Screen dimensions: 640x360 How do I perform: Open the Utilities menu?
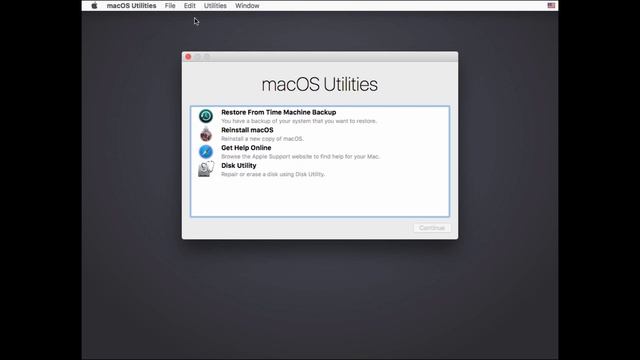click(215, 6)
